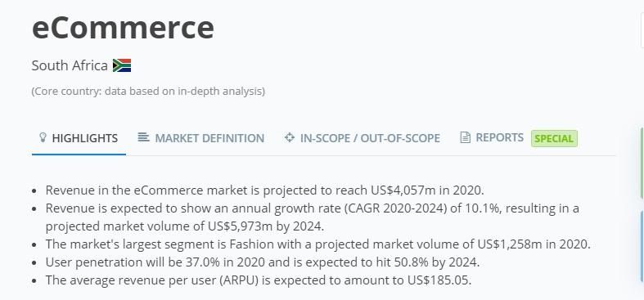This screenshot has width=644, height=300.
Task: Click the Fashion largest segment bullet
Action: coord(317,244)
